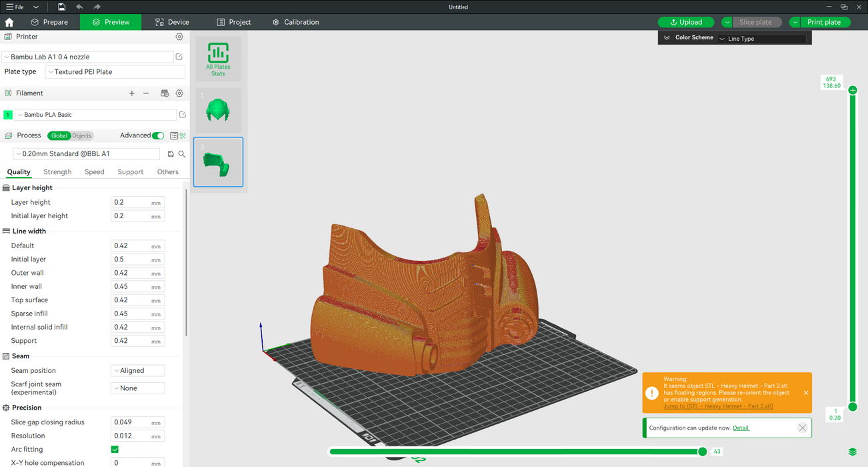Open printer settings gear icon
The width and height of the screenshot is (868, 467).
[179, 37]
